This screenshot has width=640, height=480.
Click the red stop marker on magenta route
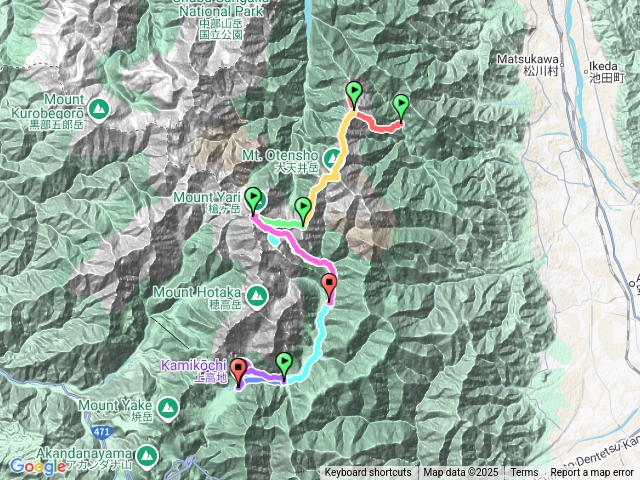(x=329, y=288)
